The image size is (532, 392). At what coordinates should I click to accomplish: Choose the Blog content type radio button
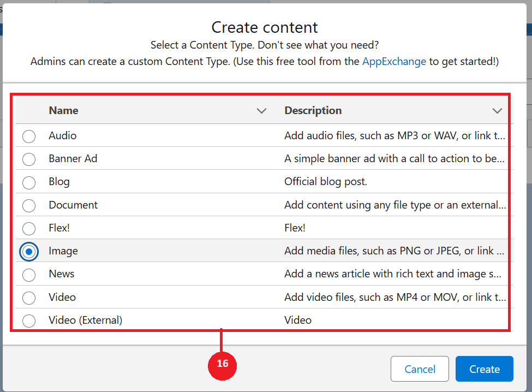click(x=29, y=182)
